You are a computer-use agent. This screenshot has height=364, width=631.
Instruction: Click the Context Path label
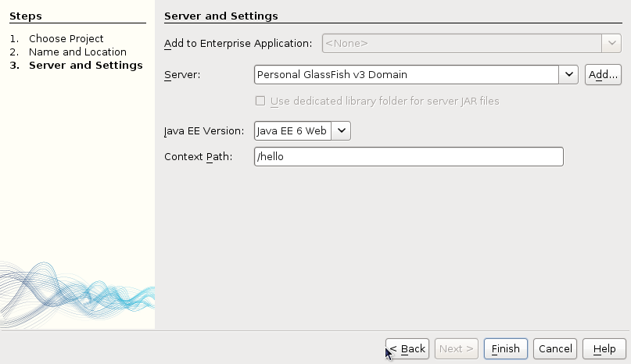pyautogui.click(x=199, y=156)
